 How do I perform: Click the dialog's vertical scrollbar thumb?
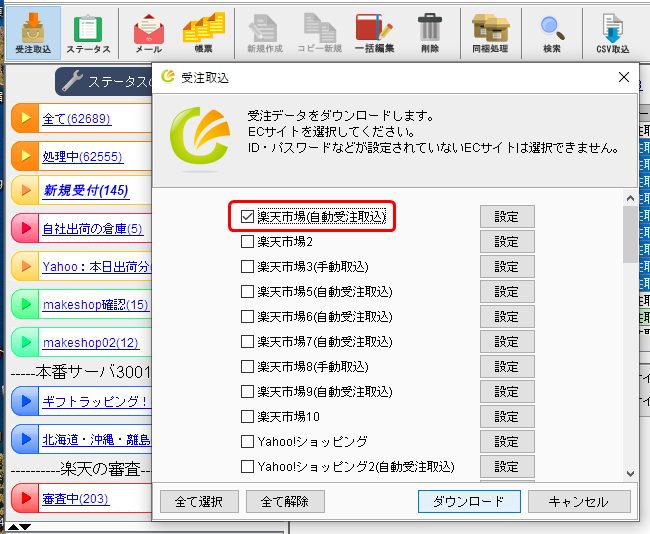coord(630,234)
